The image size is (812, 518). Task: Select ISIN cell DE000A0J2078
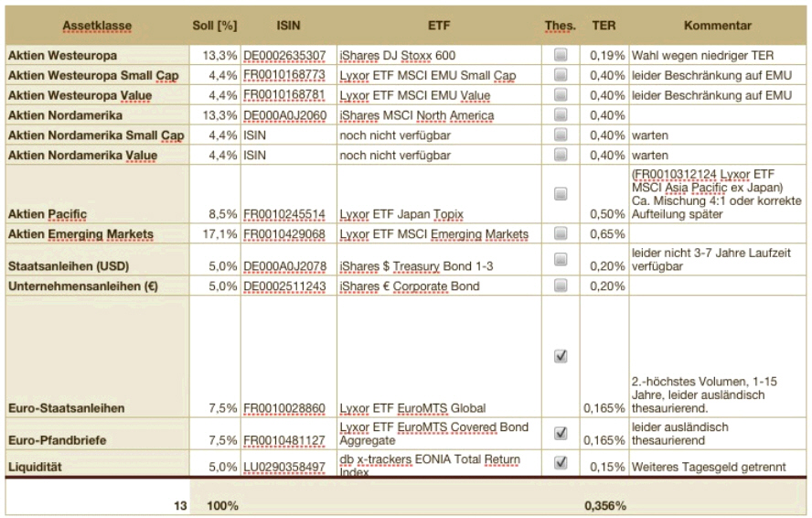288,260
